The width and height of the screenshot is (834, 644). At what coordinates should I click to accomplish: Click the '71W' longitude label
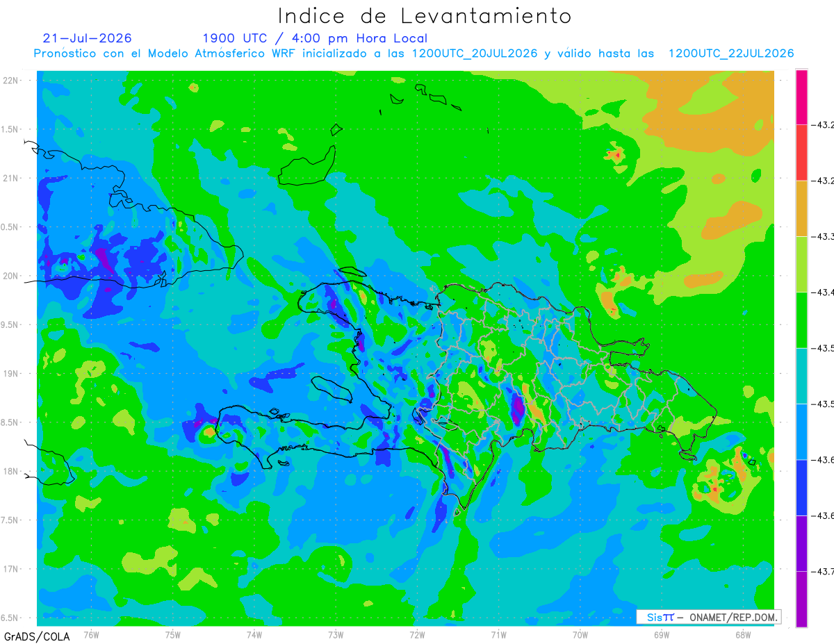[x=498, y=634]
